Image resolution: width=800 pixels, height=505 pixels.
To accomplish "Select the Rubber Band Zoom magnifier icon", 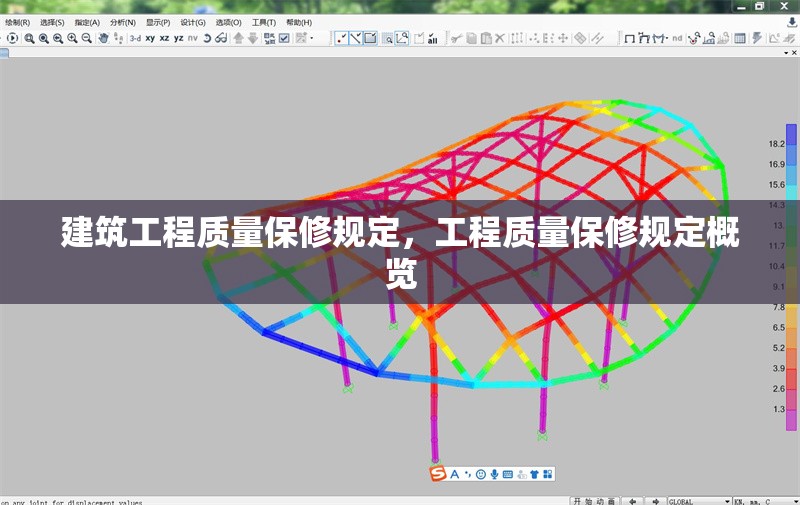I will (30, 38).
